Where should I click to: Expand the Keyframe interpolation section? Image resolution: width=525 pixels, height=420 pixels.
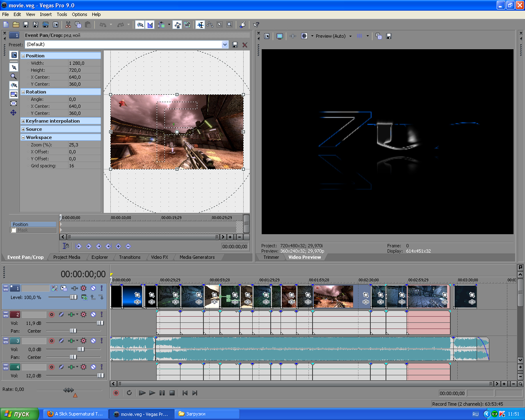coord(23,121)
